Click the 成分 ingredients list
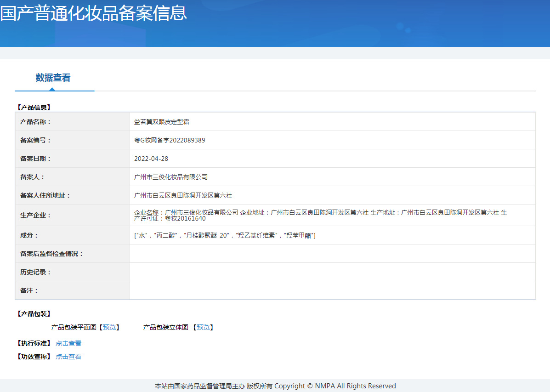 (225, 235)
